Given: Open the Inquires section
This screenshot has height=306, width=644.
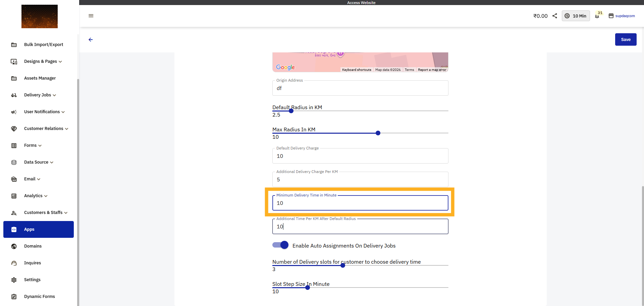Looking at the screenshot, I should [x=39, y=263].
